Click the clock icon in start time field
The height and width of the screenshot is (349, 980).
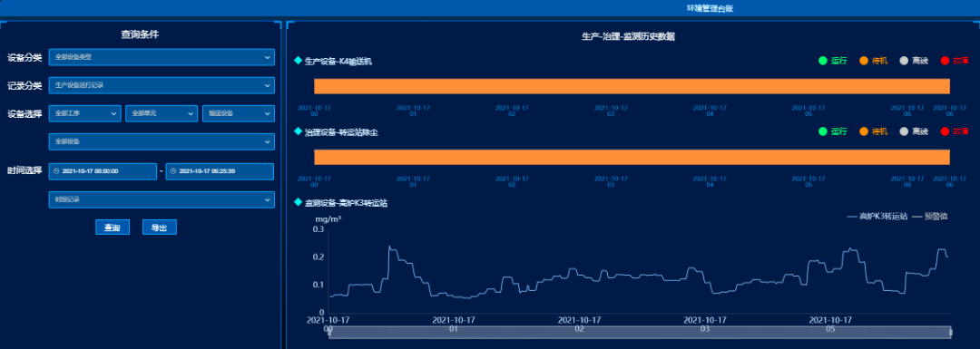[x=56, y=171]
